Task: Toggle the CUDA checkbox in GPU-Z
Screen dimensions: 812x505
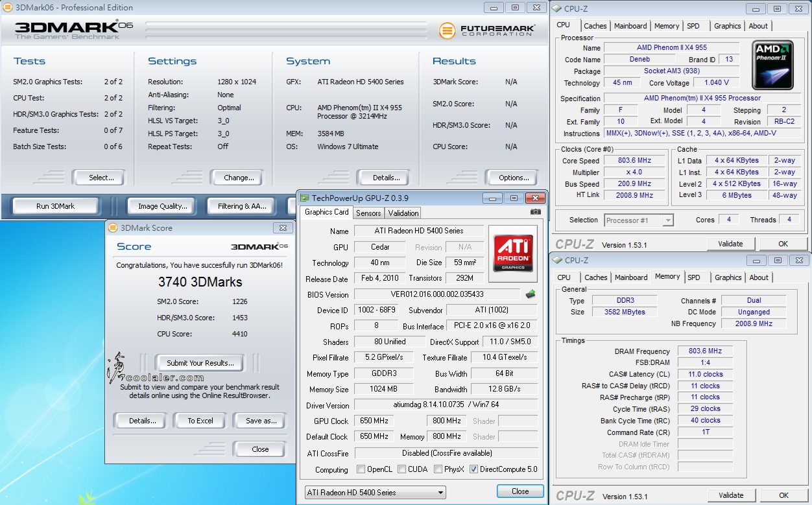Action: pos(402,469)
